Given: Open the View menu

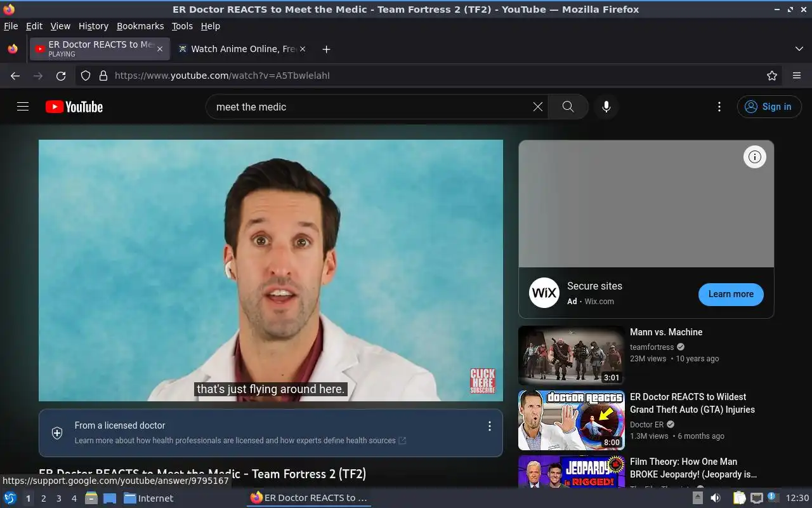Looking at the screenshot, I should [x=60, y=26].
